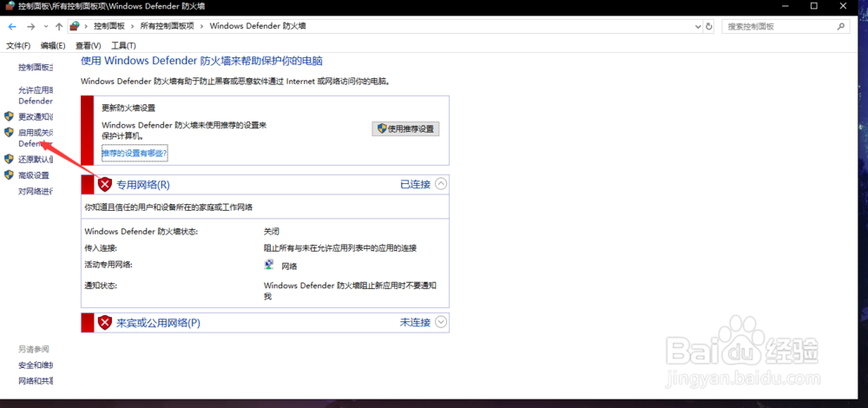This screenshot has height=408, width=868.
Task: Click shield icon beside 启用或关闭
Action: (9, 132)
